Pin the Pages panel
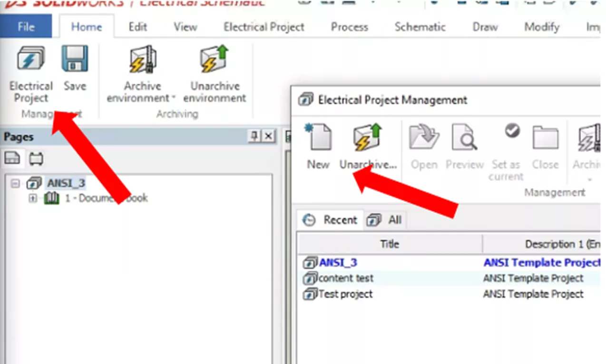The height and width of the screenshot is (364, 606). coord(255,137)
